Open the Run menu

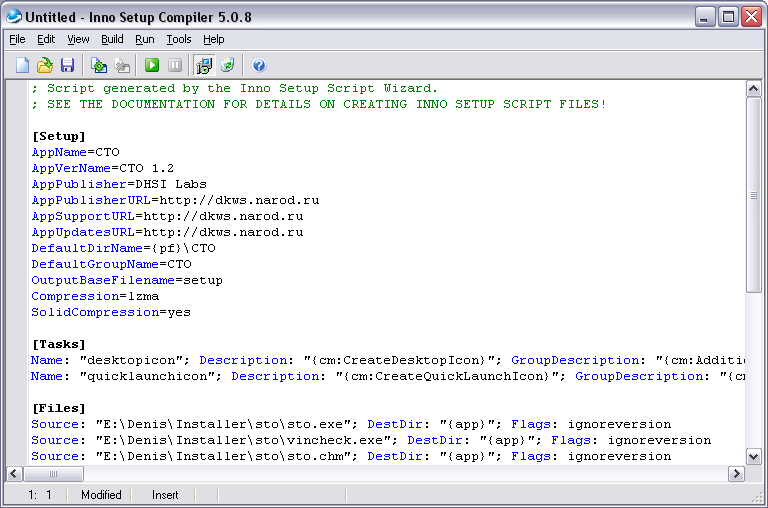[145, 39]
